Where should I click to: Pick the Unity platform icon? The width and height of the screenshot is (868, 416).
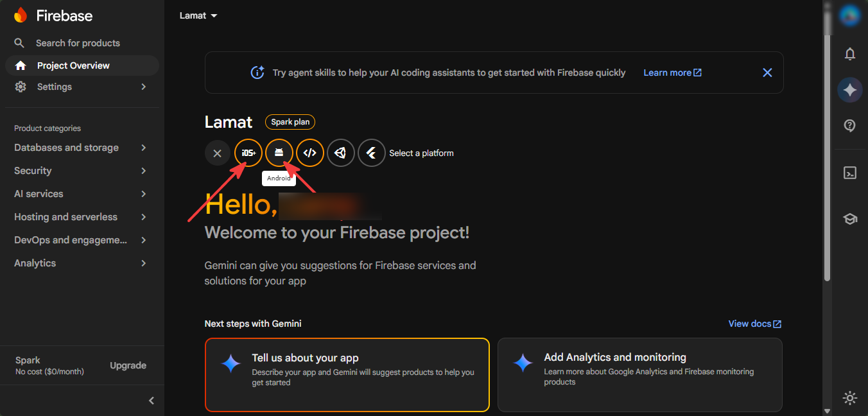click(341, 153)
